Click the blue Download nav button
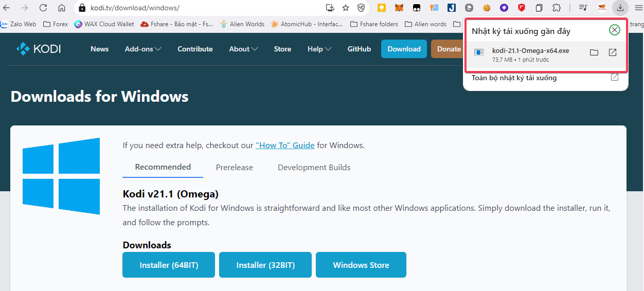The width and height of the screenshot is (644, 291). point(404,49)
